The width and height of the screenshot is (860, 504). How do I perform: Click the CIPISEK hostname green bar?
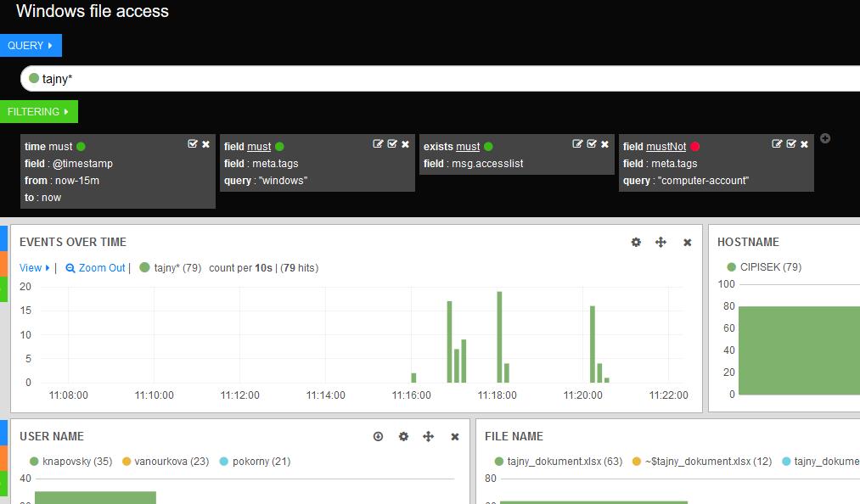point(799,350)
